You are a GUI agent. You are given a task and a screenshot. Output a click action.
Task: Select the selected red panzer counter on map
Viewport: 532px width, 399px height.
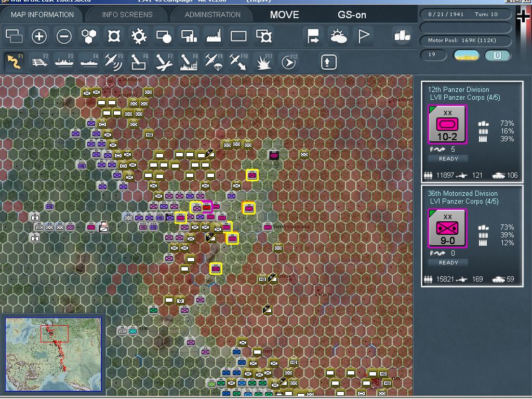206,207
